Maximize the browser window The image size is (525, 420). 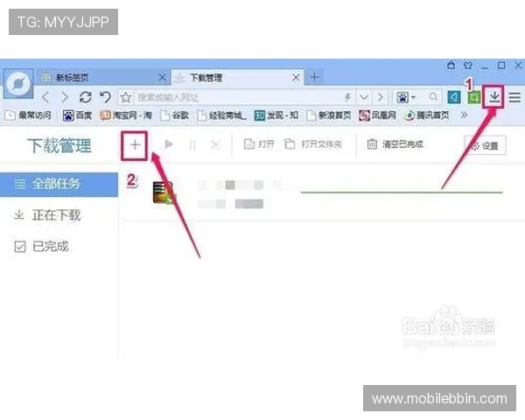click(501, 66)
